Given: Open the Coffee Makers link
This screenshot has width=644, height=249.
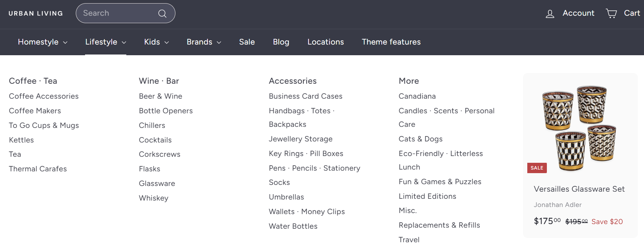Looking at the screenshot, I should click(35, 111).
